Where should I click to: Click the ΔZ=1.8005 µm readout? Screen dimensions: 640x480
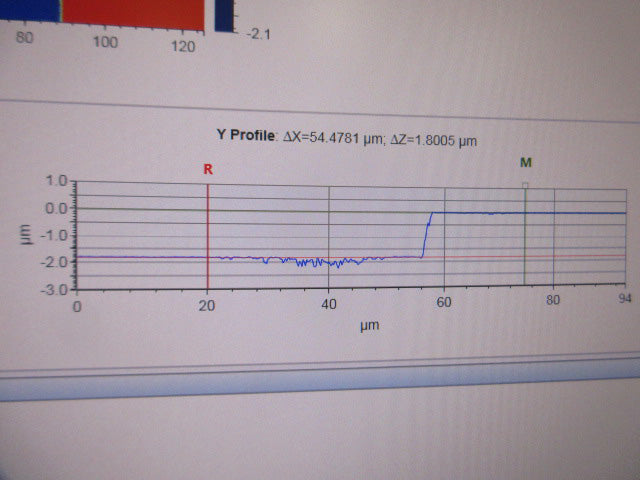coord(436,140)
